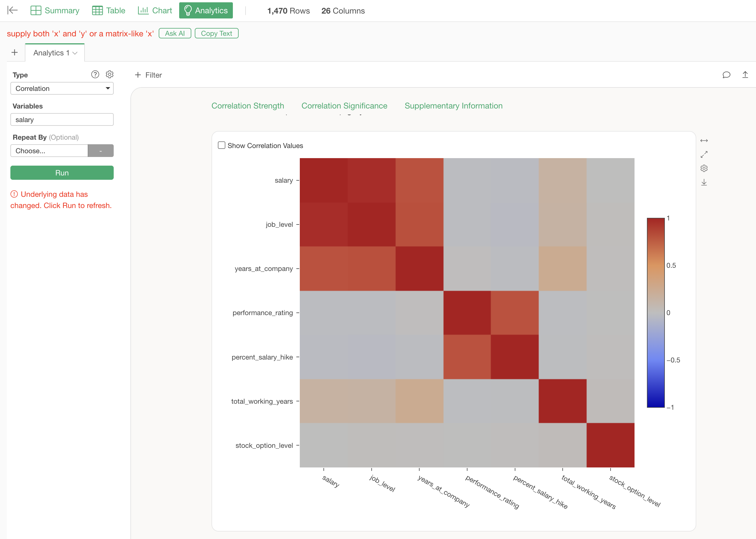Download the chart using download icon
This screenshot has height=539, width=756.
click(x=704, y=183)
